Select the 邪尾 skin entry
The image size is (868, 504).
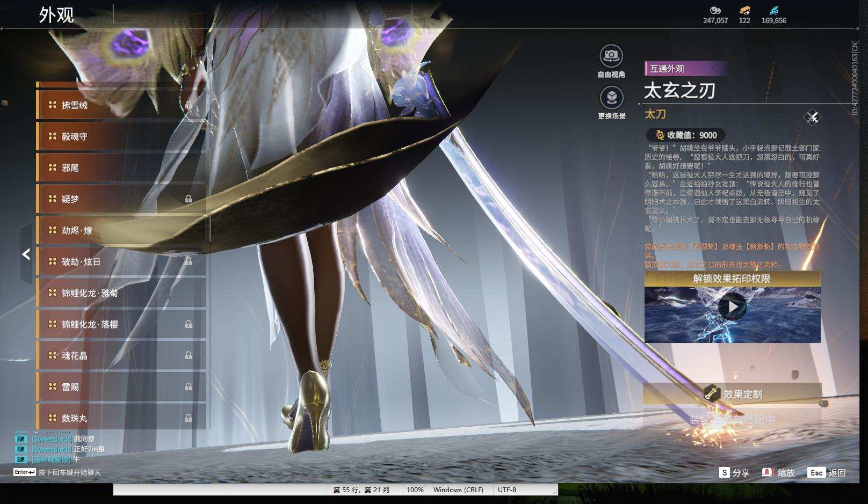[121, 167]
